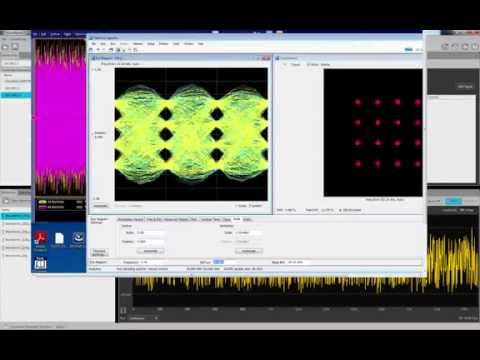This screenshot has height=360, width=480.
Task: Click the upper right-column settings input field
Action: coord(249,233)
